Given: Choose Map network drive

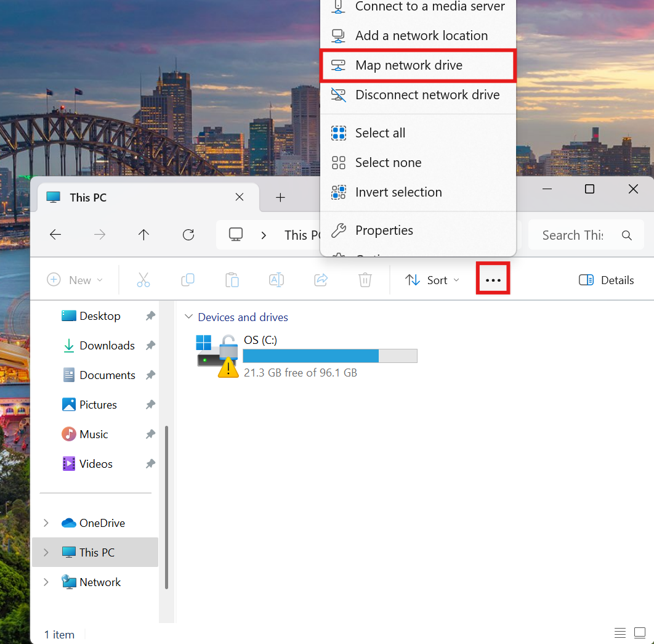Looking at the screenshot, I should coord(418,65).
